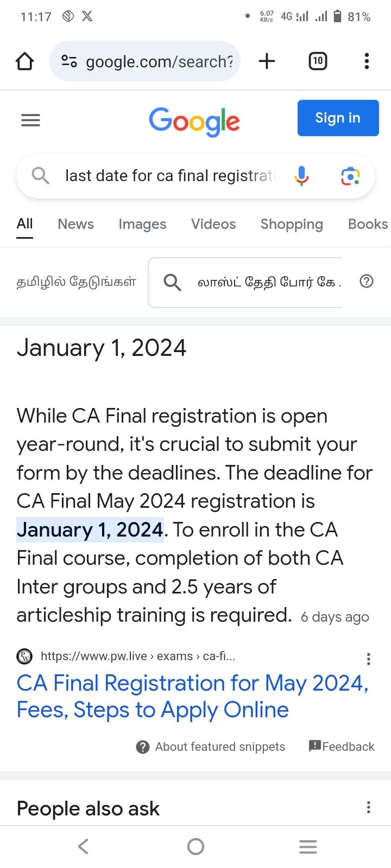391x868 pixels.
Task: Open Google hamburger side menu
Action: point(31,120)
